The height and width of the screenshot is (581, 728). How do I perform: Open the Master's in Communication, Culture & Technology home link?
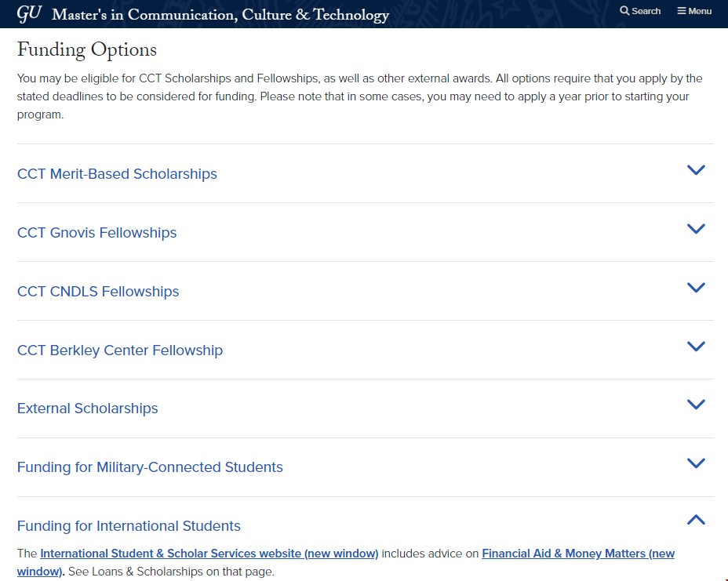(x=220, y=15)
